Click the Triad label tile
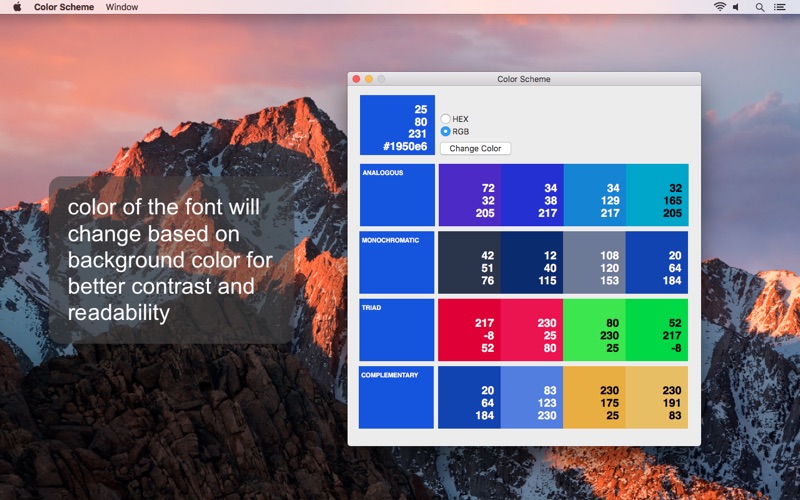Viewport: 800px width, 500px height. click(x=396, y=330)
